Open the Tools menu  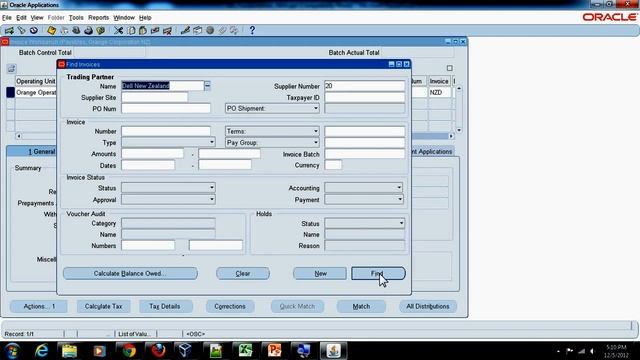coord(76,18)
